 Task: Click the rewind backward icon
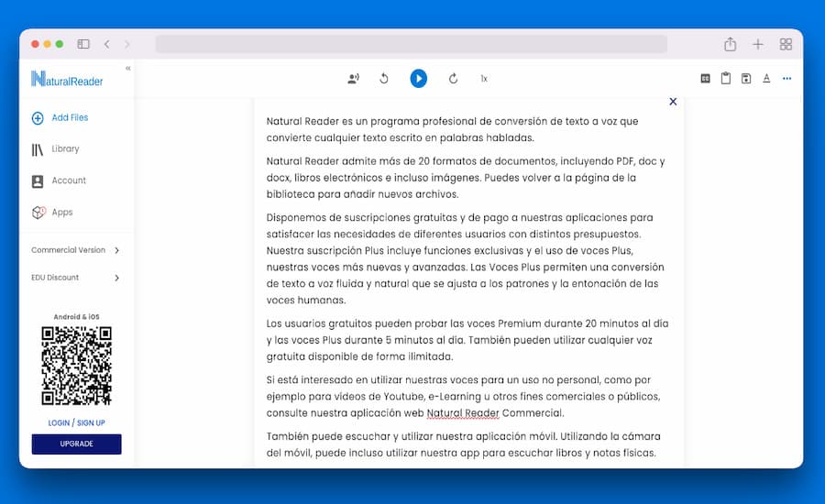tap(384, 79)
